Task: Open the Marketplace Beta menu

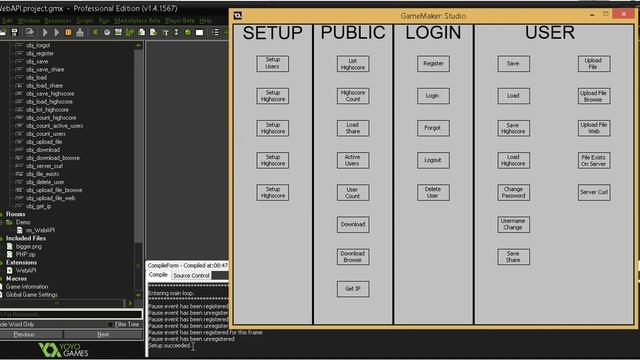Action: (137, 20)
